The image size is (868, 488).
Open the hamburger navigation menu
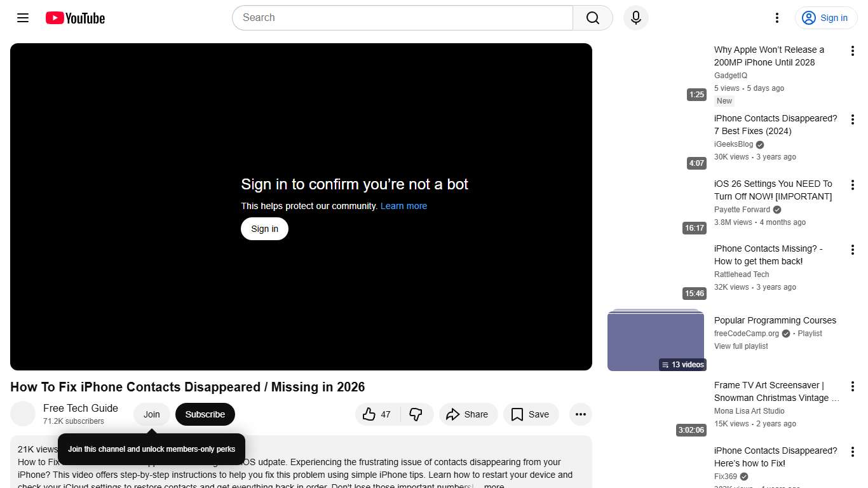coord(22,18)
